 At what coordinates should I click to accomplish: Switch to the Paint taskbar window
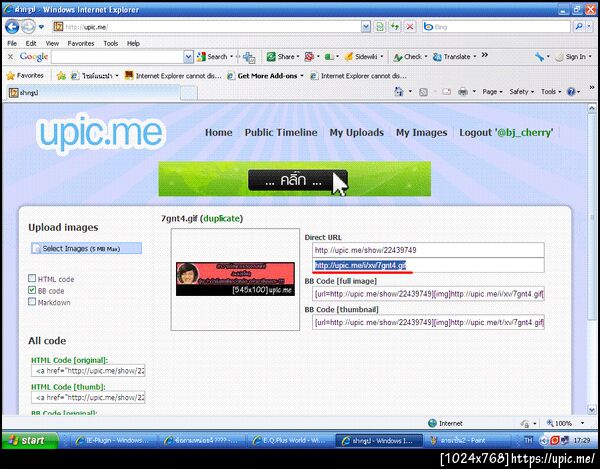coord(464,441)
